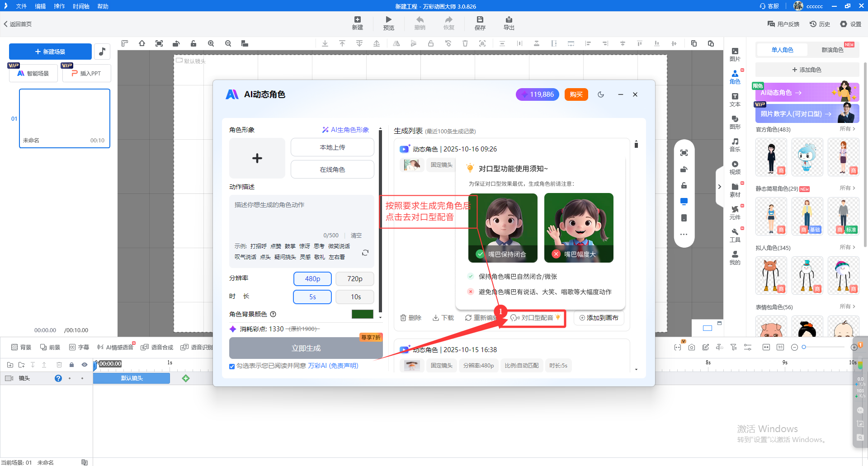Click the Save icon in top toolbar
This screenshot has height=466, width=868.
(480, 20)
